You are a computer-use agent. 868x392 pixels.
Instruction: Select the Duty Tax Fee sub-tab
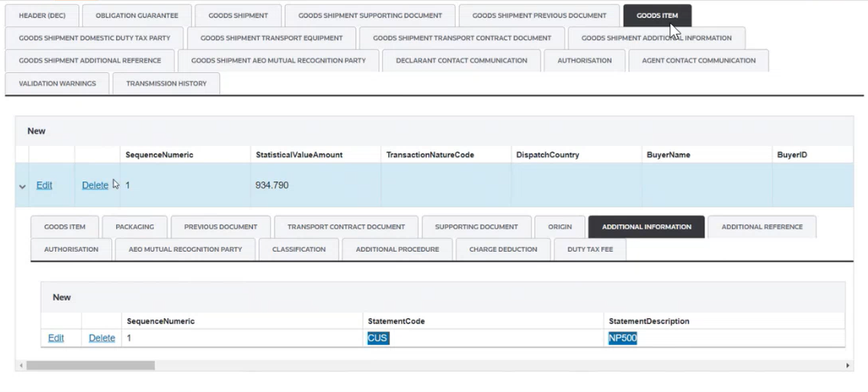click(590, 249)
